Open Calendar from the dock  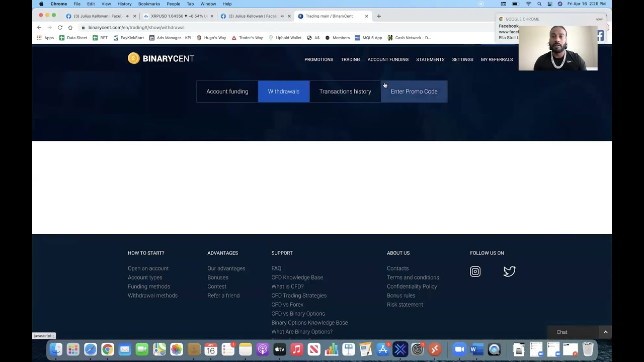(x=211, y=349)
